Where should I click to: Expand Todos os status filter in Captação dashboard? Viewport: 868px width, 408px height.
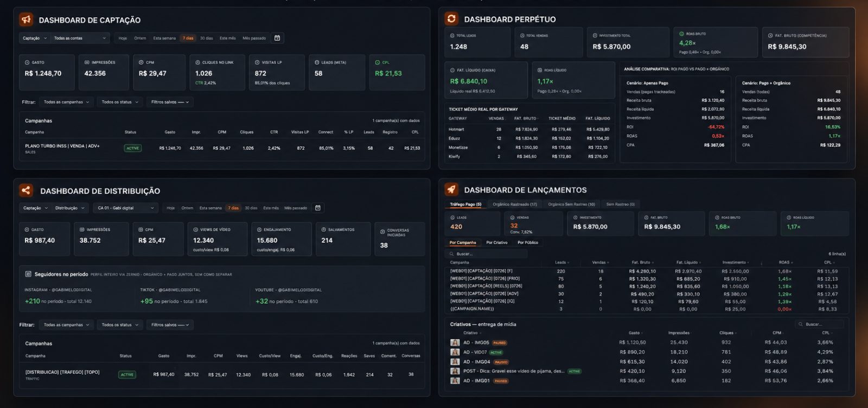pos(120,102)
